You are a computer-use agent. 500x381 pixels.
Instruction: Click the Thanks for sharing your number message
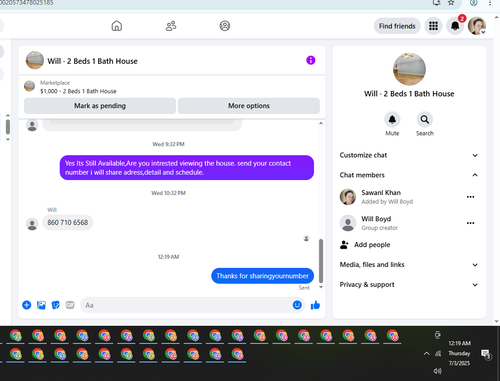coord(263,276)
